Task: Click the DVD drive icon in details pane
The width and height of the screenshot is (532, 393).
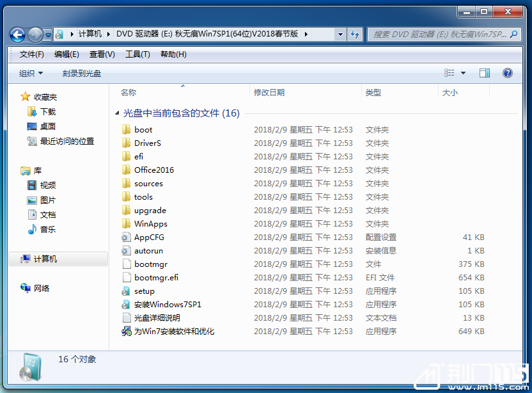Action: [x=31, y=367]
